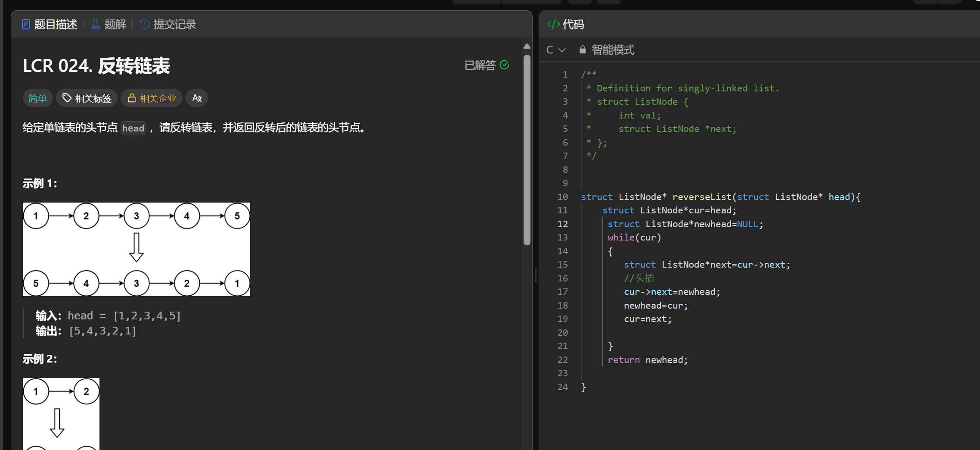Click the green solved checkmark icon
The image size is (980, 450).
tap(505, 65)
